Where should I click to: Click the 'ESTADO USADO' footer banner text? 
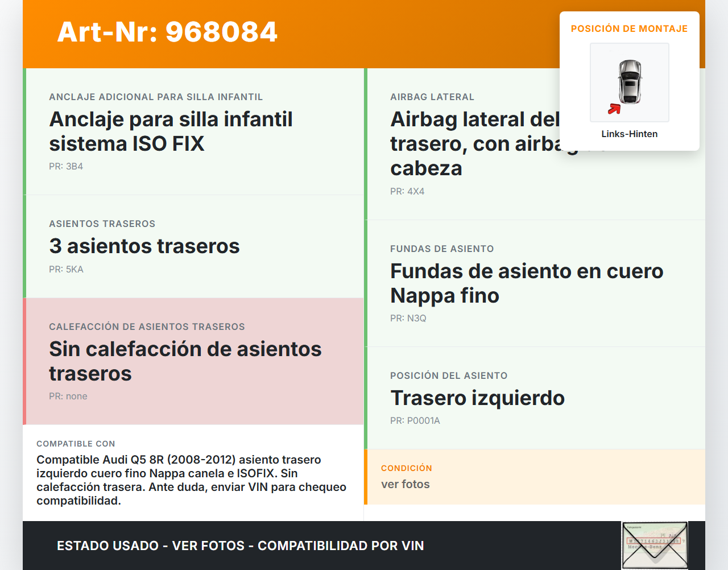coord(241,546)
